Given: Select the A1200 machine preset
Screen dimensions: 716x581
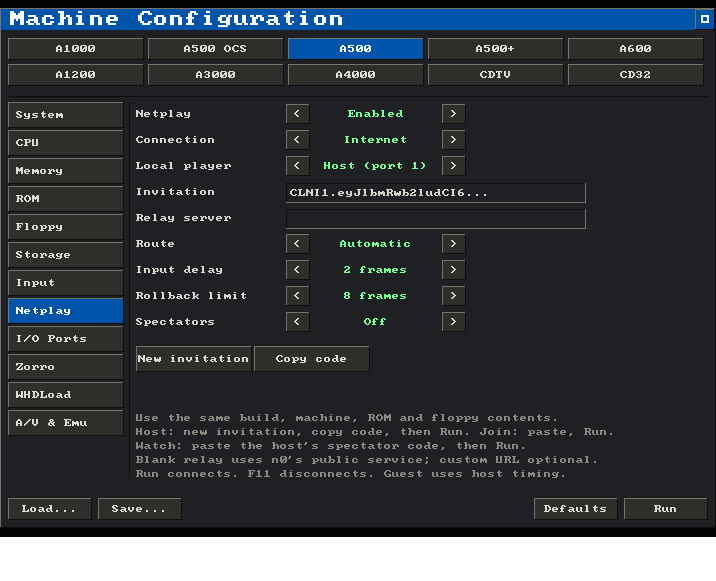Looking at the screenshot, I should pos(76,75).
